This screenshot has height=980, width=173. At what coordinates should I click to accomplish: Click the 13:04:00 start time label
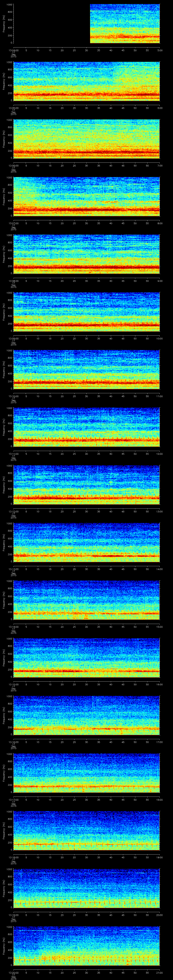pyautogui.click(x=13, y=50)
